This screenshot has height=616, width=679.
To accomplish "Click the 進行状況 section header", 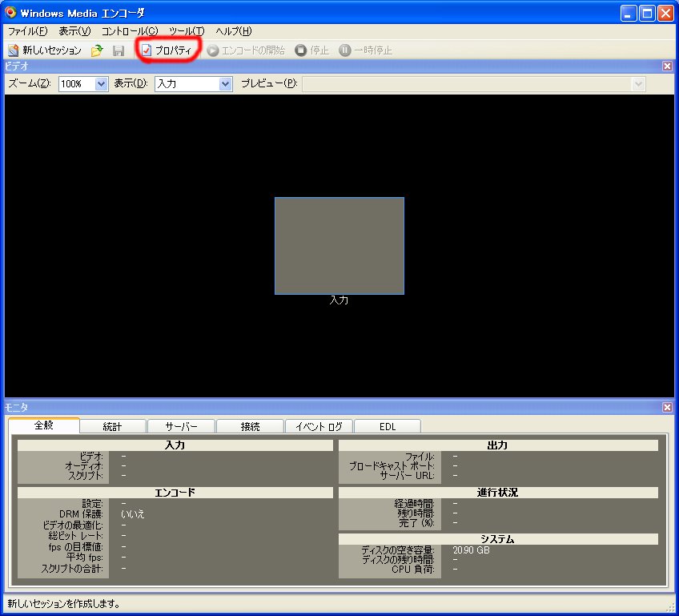I will pyautogui.click(x=498, y=493).
